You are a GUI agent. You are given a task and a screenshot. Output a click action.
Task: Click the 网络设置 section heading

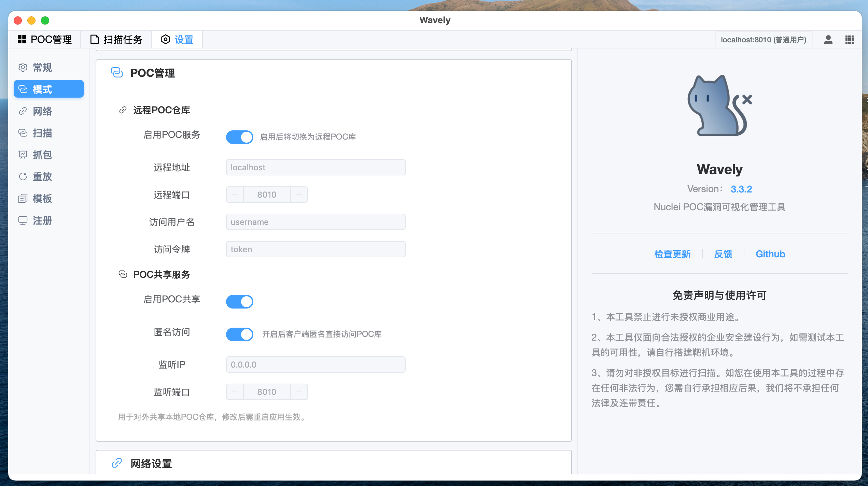click(151, 463)
